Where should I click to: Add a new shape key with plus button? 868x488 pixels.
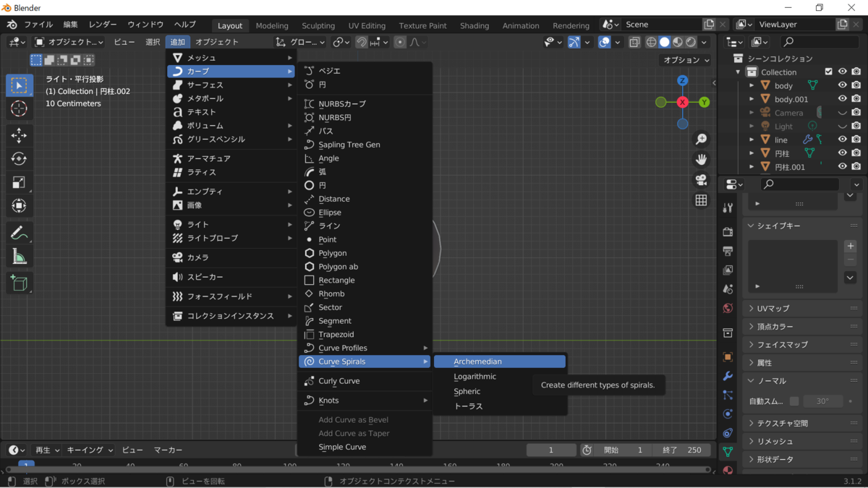click(851, 247)
